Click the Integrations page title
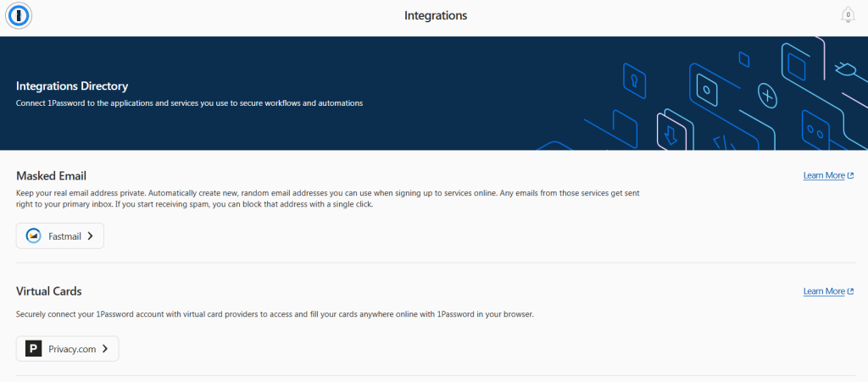 pos(436,15)
